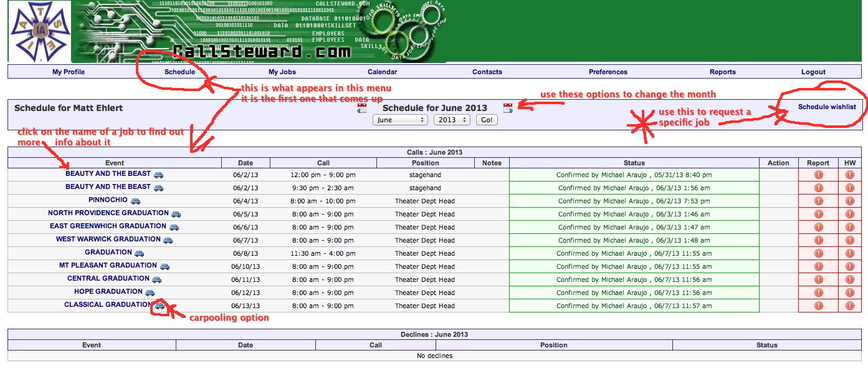Click the previous month calendar icon
The height and width of the screenshot is (368, 868).
pyautogui.click(x=362, y=109)
